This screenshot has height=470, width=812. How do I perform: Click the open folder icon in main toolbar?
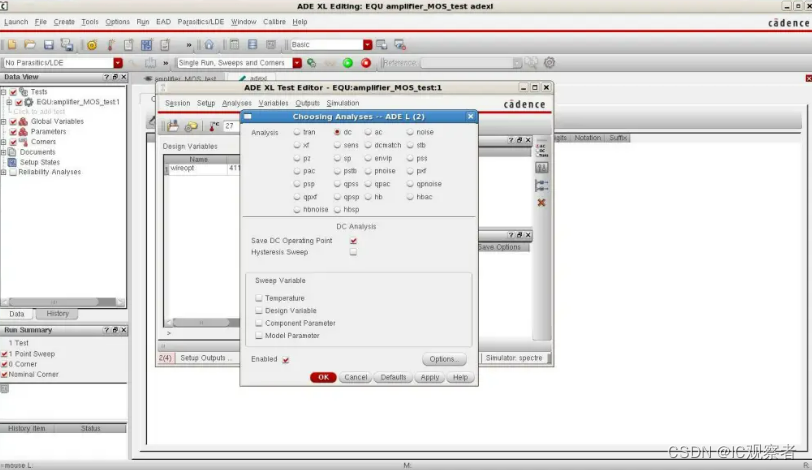pos(30,45)
